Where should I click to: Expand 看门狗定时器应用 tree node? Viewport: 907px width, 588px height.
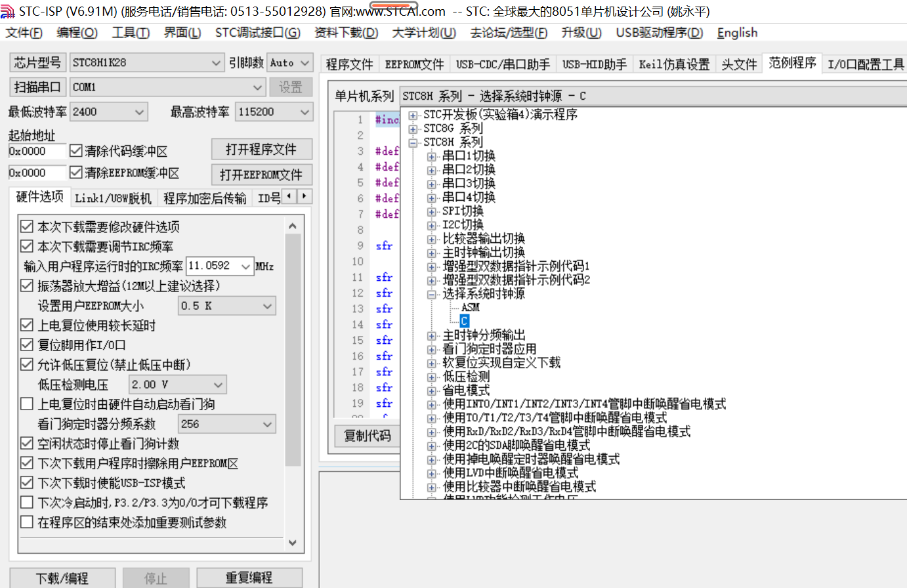[x=432, y=349]
